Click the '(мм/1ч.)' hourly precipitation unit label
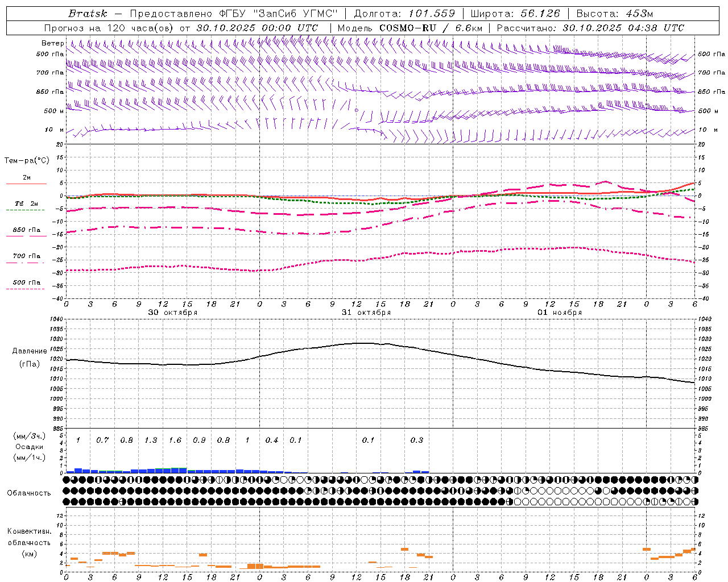728x582 pixels. pyautogui.click(x=30, y=457)
